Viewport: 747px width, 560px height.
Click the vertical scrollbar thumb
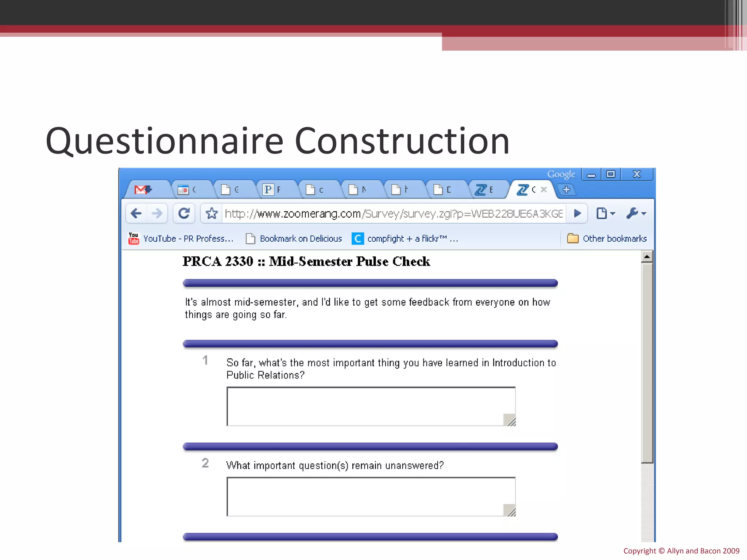click(x=647, y=363)
